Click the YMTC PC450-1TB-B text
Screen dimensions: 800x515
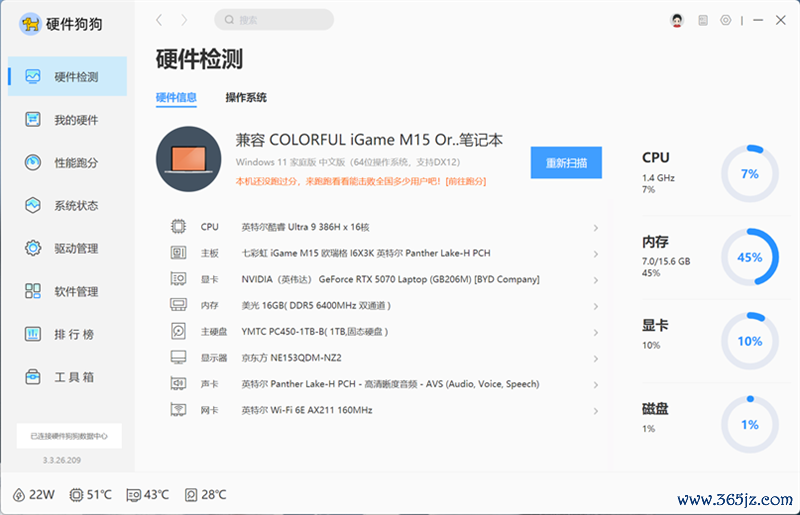tap(314, 331)
